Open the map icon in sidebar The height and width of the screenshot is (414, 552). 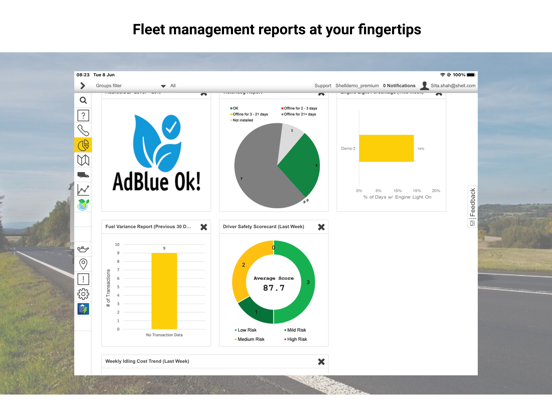tap(83, 160)
